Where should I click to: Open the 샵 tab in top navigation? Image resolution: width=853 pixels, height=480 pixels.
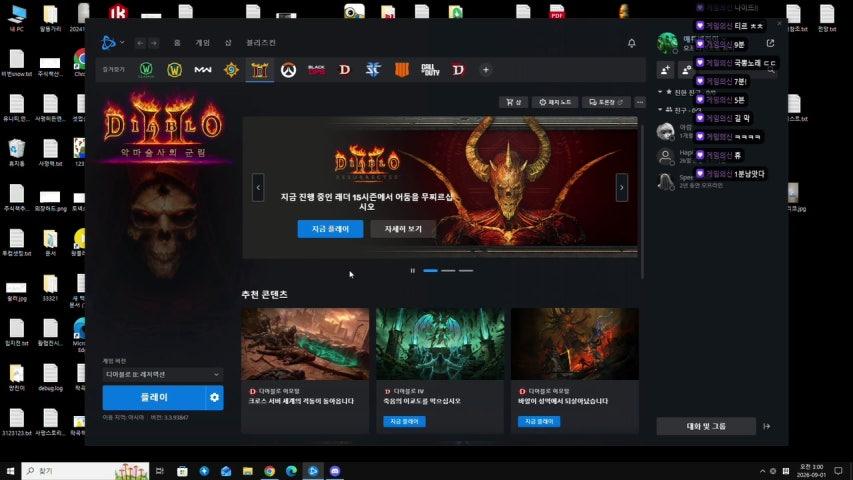coord(228,42)
